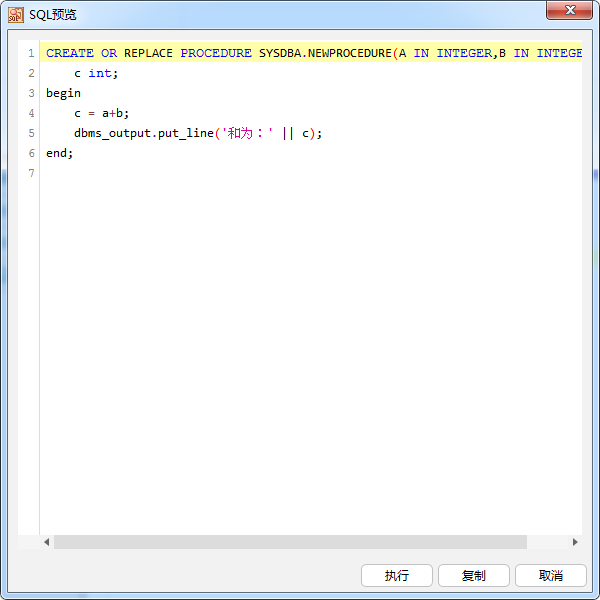This screenshot has height=600, width=600.
Task: Click the SQL preview dialog title icon
Action: point(16,15)
